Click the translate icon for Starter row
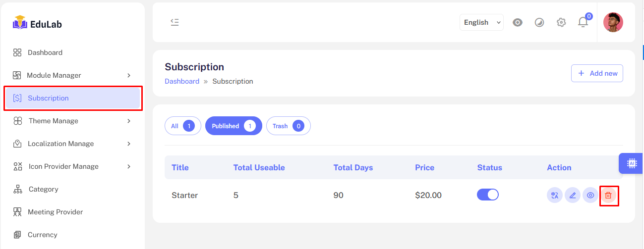 [x=555, y=196]
